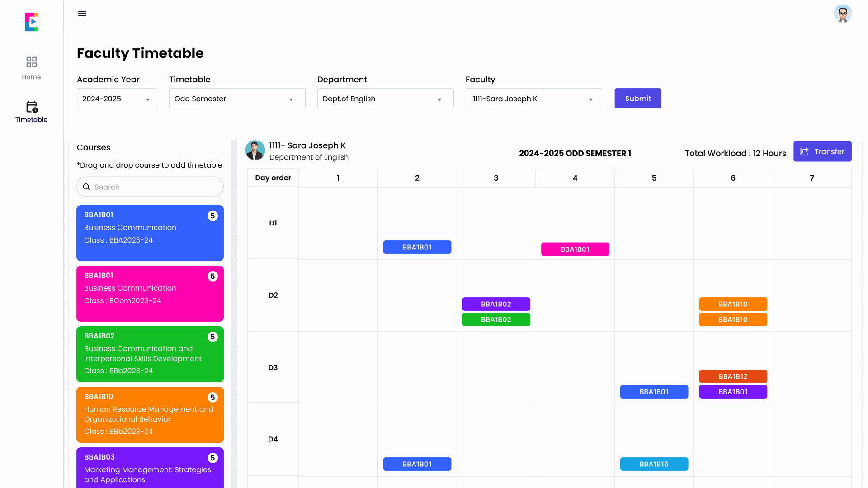This screenshot has width=868, height=488.
Task: Select the blue Business Communication BBA2023-24 card
Action: pyautogui.click(x=150, y=233)
